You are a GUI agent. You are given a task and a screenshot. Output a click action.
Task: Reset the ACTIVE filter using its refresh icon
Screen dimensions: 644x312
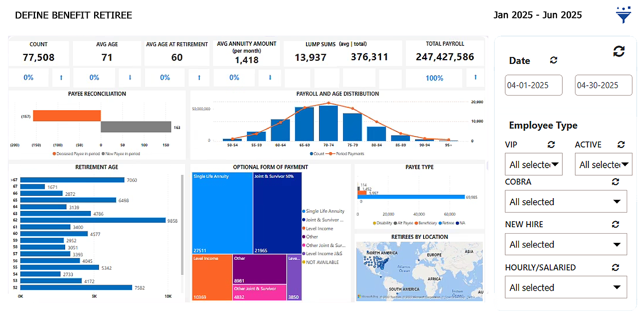[621, 144]
